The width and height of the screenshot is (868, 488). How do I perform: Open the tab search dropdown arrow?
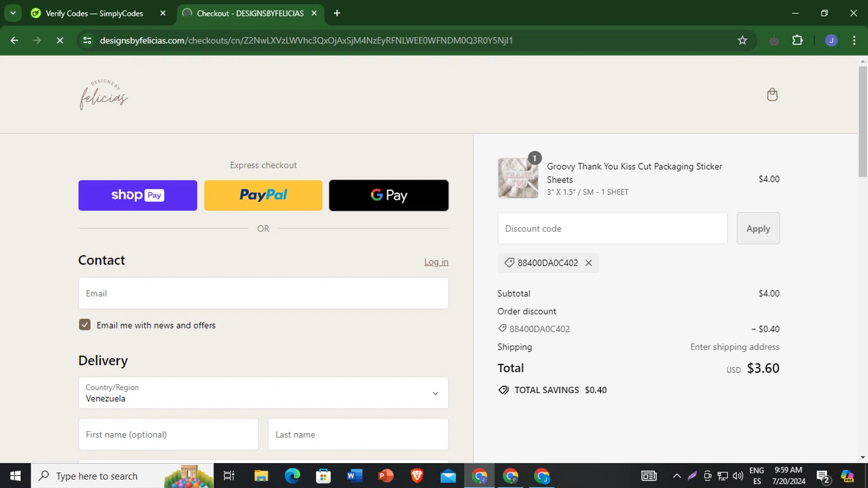tap(12, 13)
